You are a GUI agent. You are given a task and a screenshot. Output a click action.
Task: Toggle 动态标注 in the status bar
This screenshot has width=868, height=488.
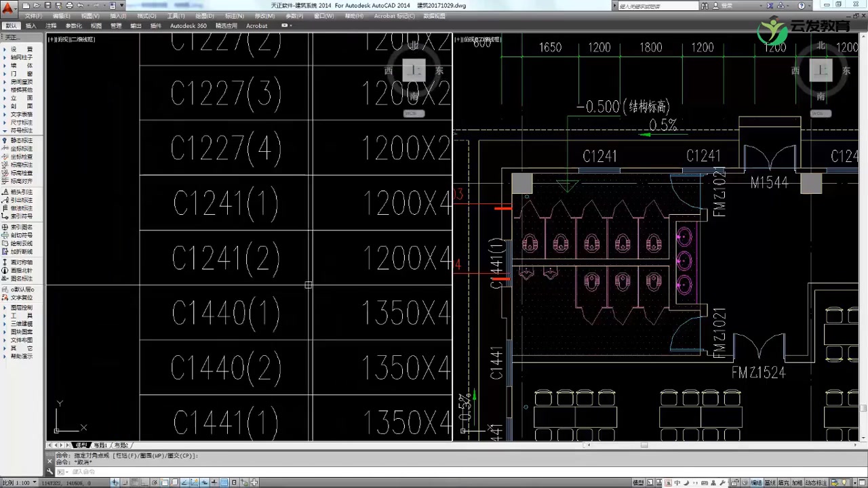[x=816, y=483]
